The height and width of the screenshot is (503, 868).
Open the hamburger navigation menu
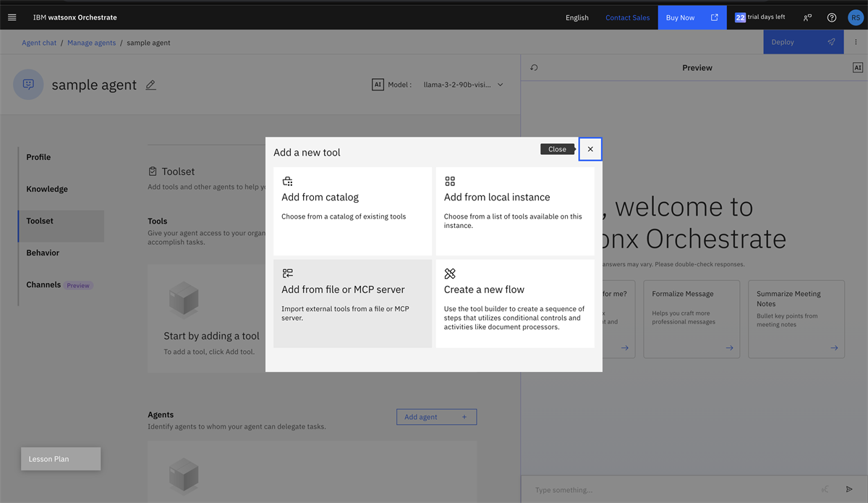click(12, 17)
